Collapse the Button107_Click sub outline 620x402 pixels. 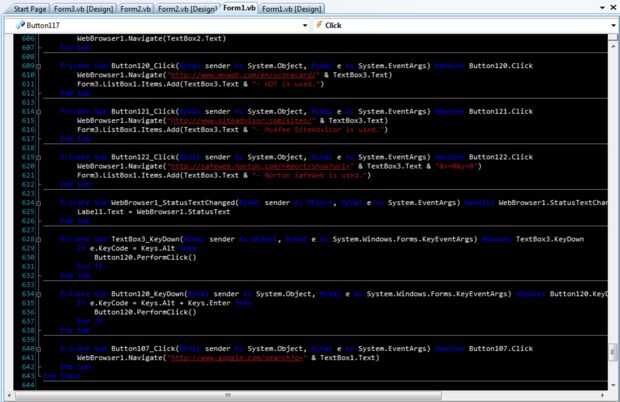[39, 349]
